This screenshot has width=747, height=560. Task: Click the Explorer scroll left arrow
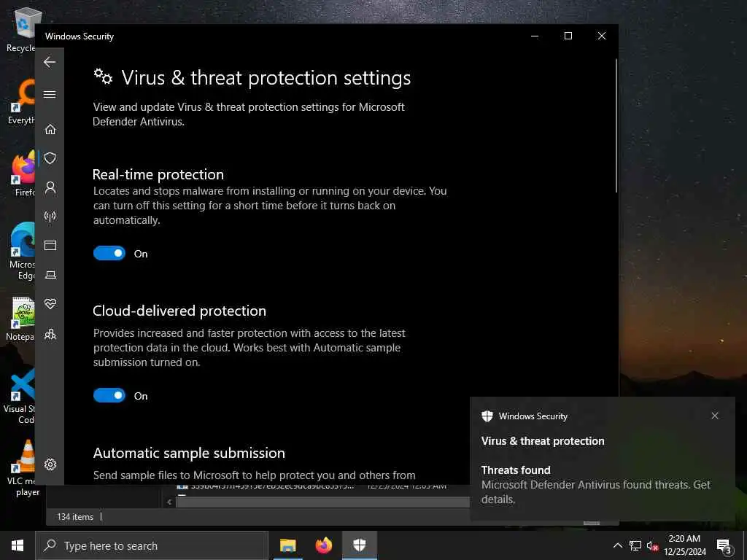pos(169,502)
